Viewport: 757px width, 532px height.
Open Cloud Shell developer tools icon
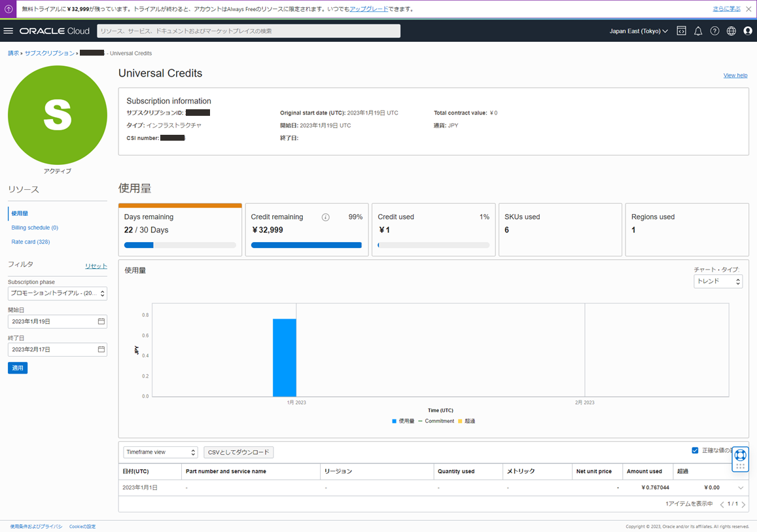pyautogui.click(x=681, y=31)
